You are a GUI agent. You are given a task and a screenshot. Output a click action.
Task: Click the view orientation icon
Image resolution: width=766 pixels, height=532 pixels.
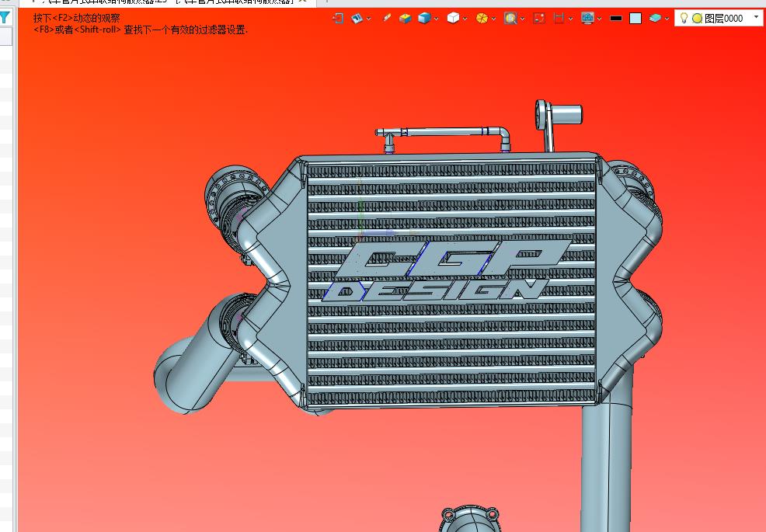tap(357, 19)
